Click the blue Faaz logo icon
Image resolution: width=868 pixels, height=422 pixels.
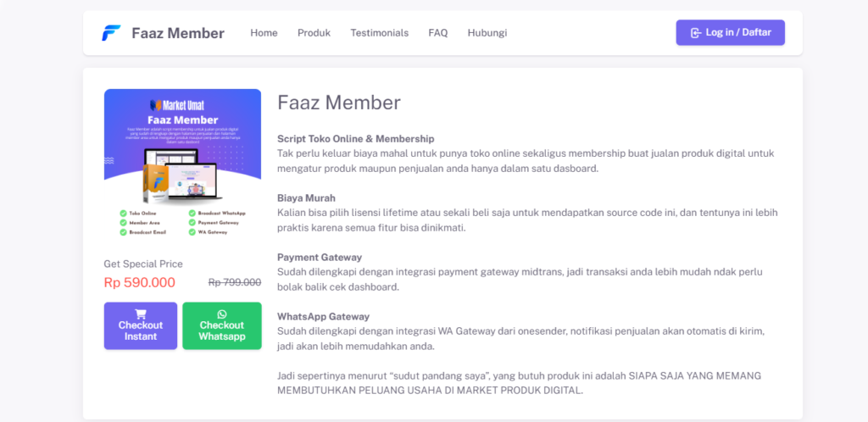tap(111, 33)
